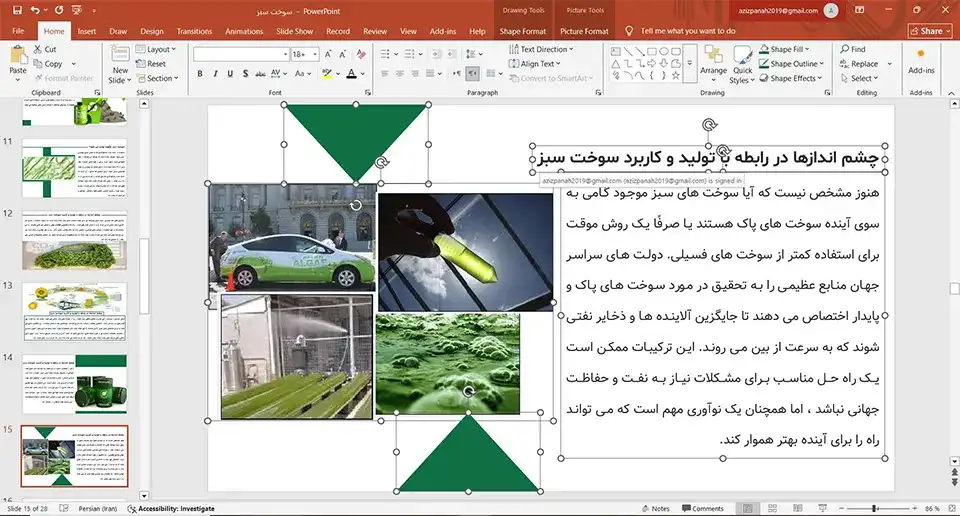Open Align Text dropdown
Screen dimensions: 960x516
tap(534, 64)
